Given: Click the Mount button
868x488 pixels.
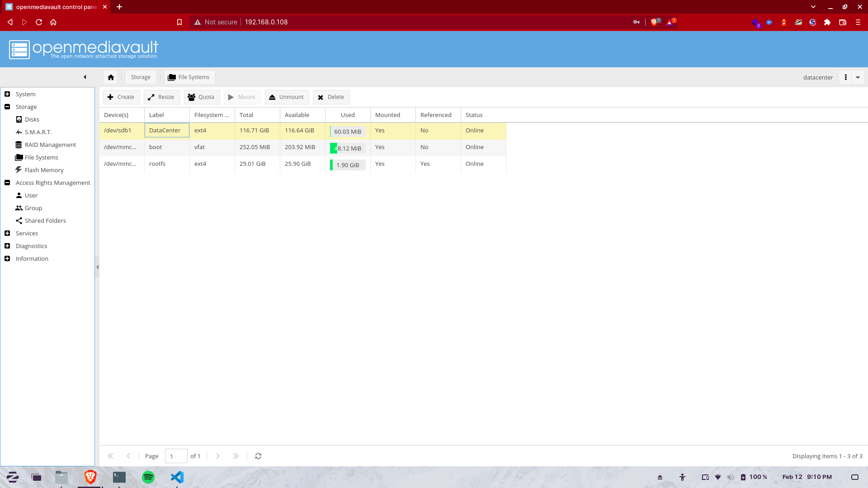Looking at the screenshot, I should (242, 97).
